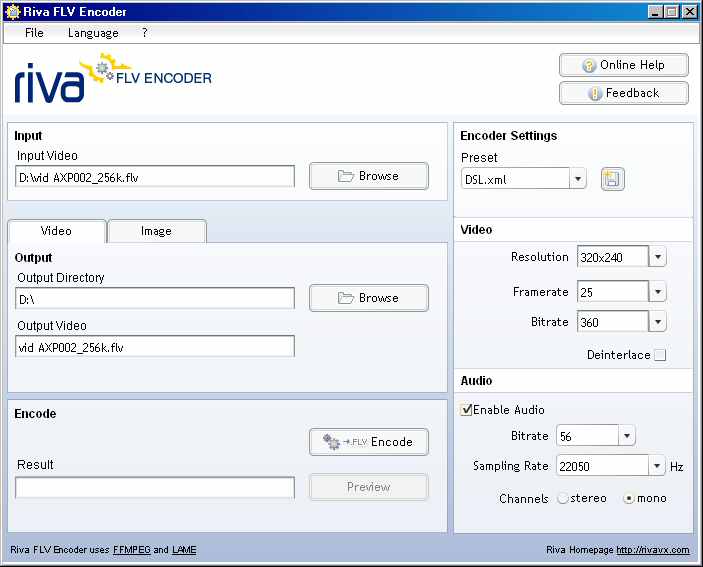Image resolution: width=703 pixels, height=567 pixels.
Task: Click the Input Video path field
Action: tap(155, 177)
